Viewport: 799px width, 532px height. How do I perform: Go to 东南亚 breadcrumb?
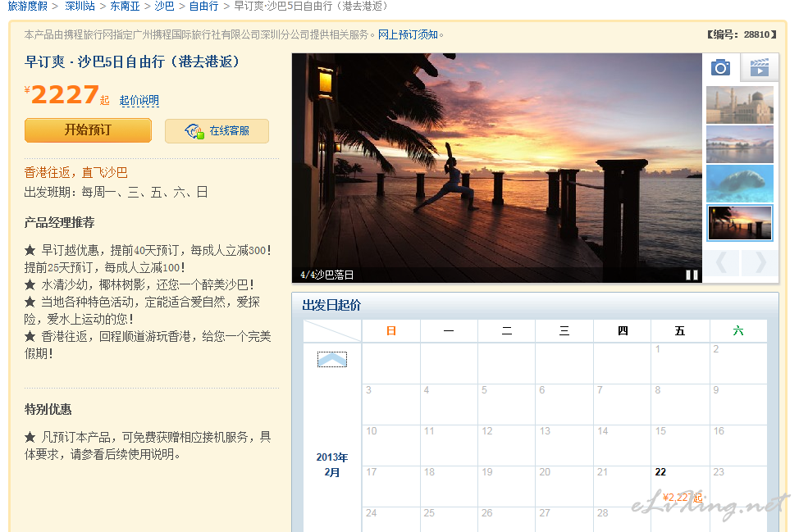pyautogui.click(x=125, y=6)
